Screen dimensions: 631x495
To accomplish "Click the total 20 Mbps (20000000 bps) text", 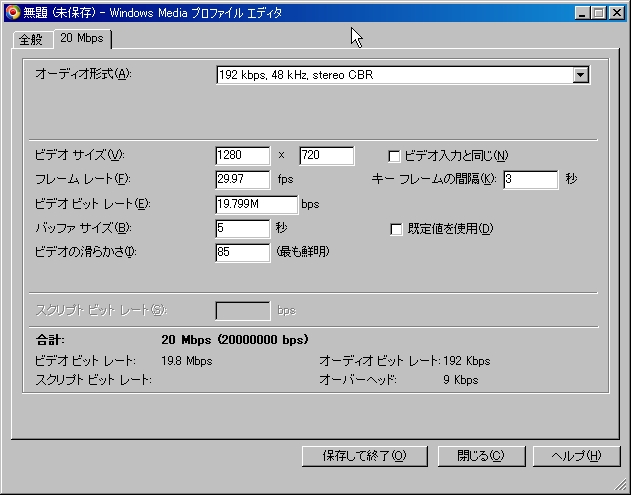I will coord(235,340).
